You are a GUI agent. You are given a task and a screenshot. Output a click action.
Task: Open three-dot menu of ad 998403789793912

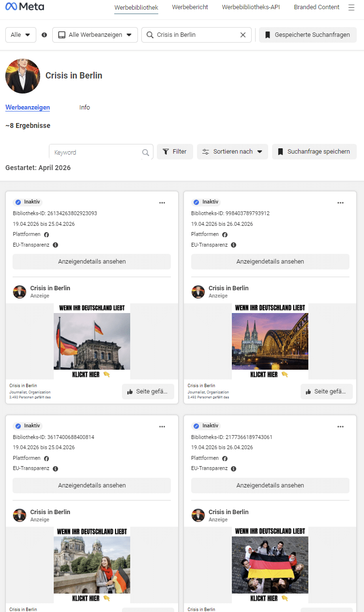(x=341, y=203)
